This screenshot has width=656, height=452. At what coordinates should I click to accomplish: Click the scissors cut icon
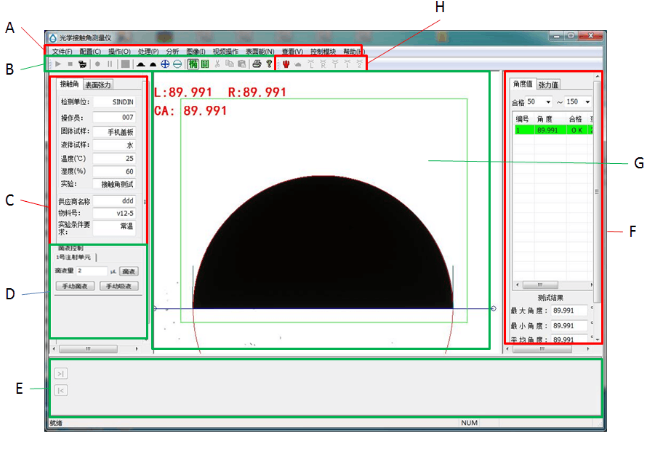[x=217, y=64]
